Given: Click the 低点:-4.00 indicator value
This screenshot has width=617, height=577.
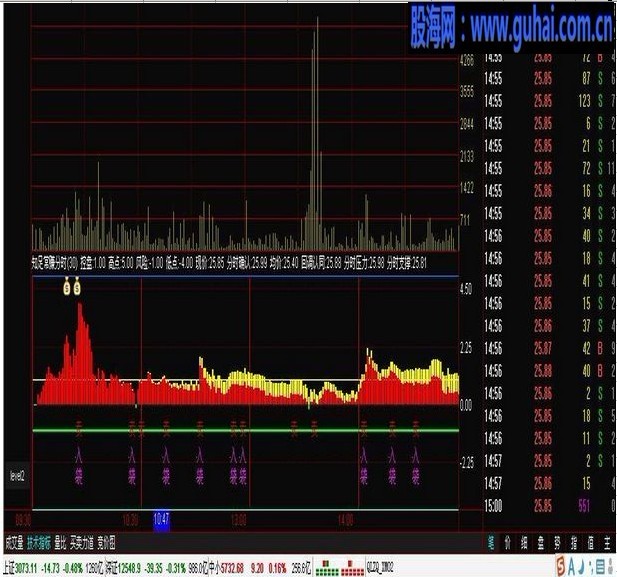Looking at the screenshot, I should tap(179, 263).
